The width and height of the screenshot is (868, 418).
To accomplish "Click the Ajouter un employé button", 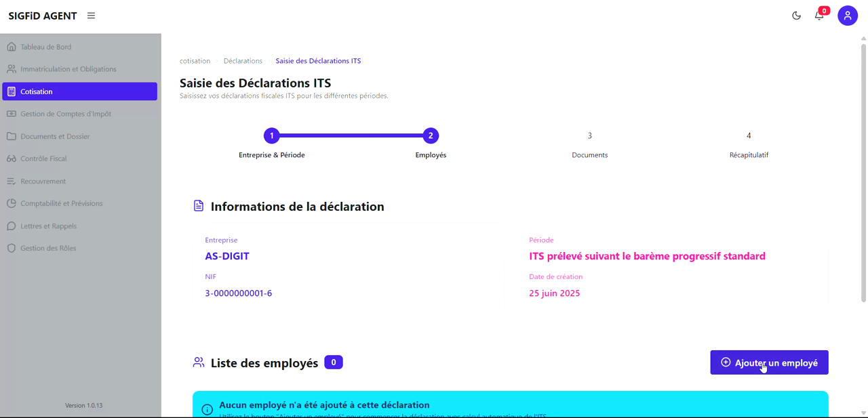I will coord(768,362).
